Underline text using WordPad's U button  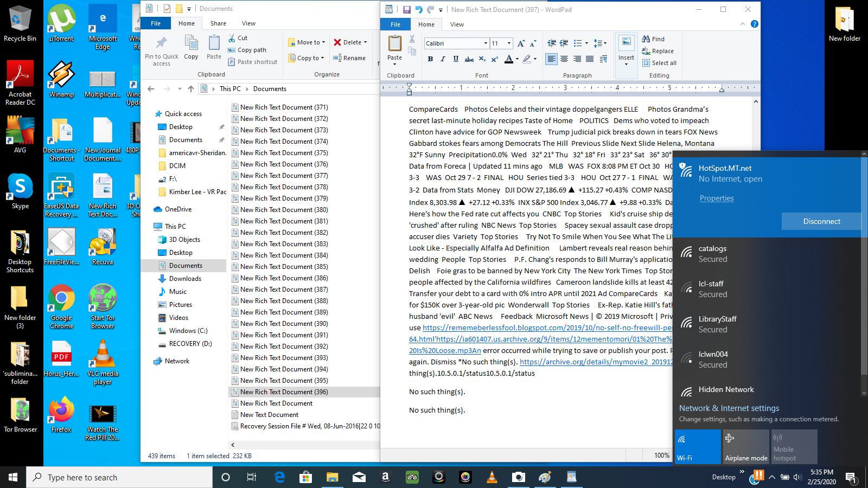pos(456,59)
